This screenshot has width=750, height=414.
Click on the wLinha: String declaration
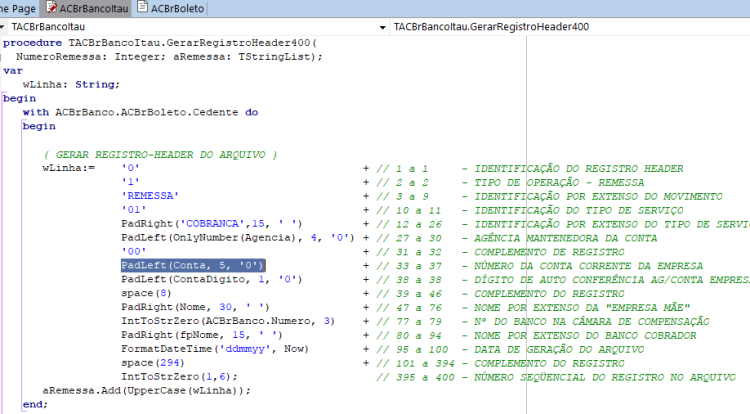coord(71,84)
